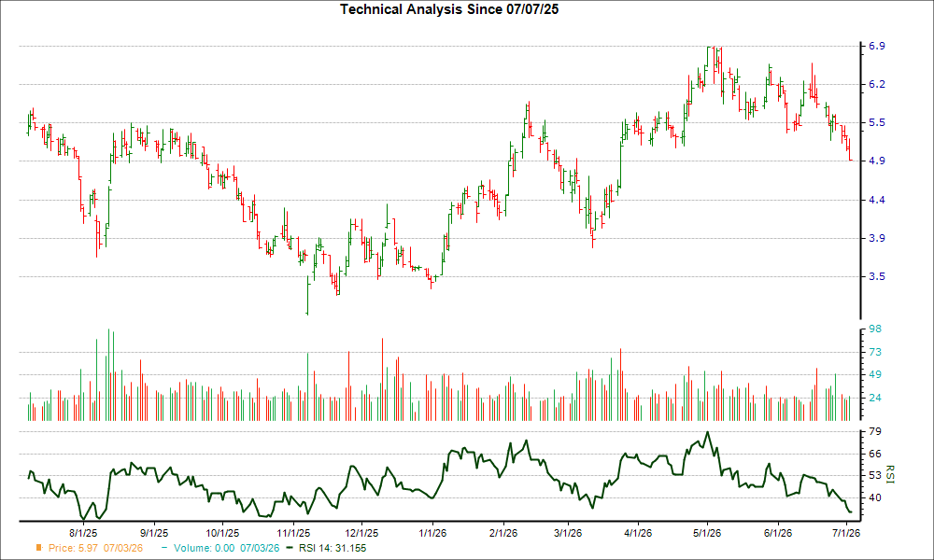Click the chart title 'Technical Analysis Since 07/07/25'
Screen dimensions: 934x560
(x=449, y=9)
